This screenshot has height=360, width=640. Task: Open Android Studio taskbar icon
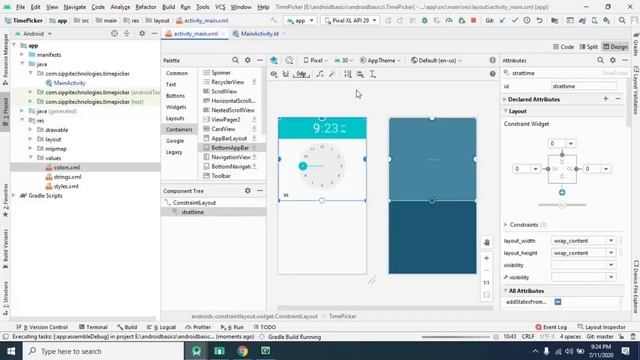click(x=197, y=351)
